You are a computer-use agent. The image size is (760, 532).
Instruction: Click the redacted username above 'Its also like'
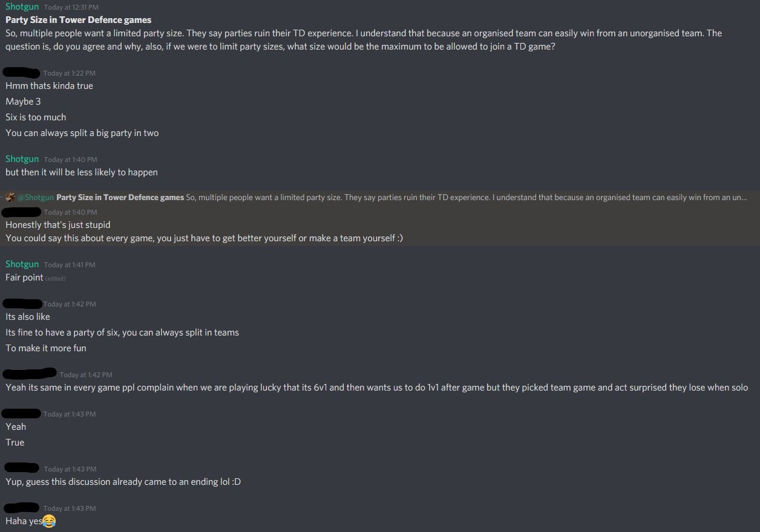click(22, 303)
